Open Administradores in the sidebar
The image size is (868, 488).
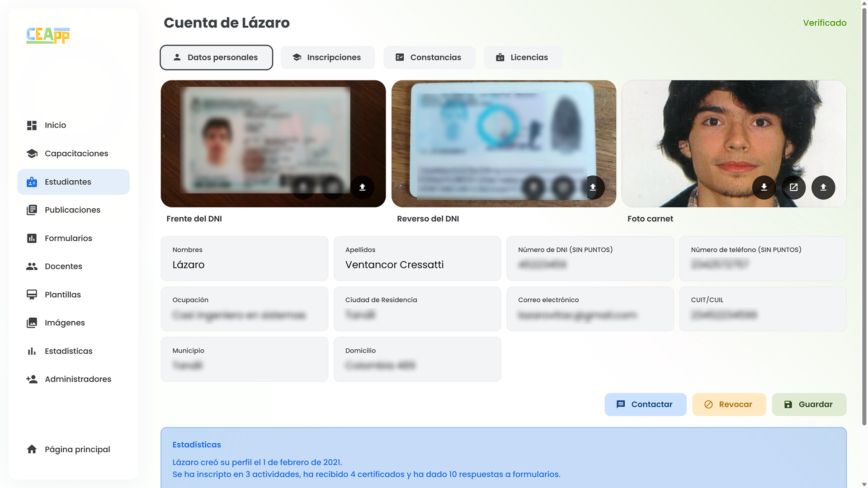point(73,379)
